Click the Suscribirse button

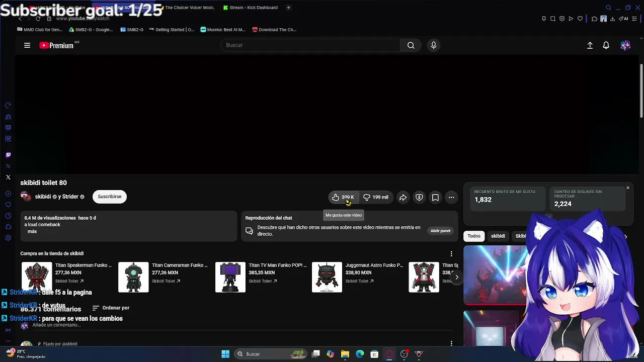point(110,197)
